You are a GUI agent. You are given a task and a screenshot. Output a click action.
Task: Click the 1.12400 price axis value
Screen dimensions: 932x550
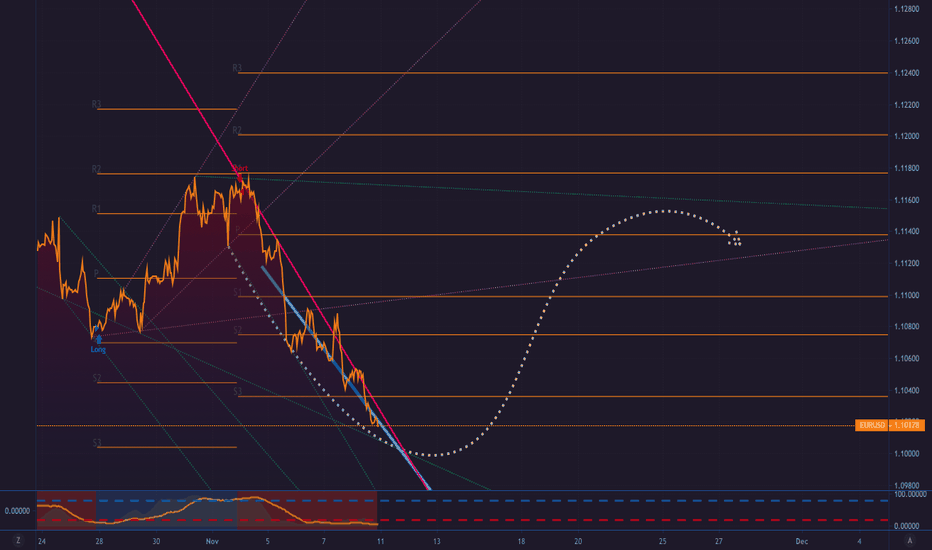coord(906,73)
